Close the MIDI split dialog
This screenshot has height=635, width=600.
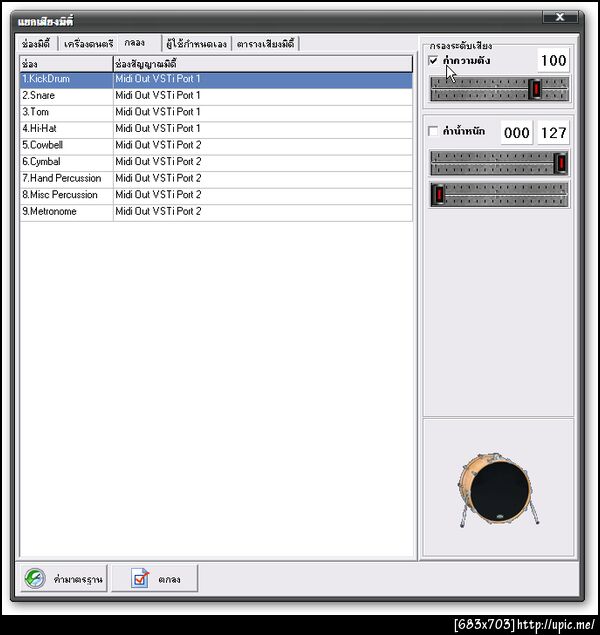pos(560,17)
